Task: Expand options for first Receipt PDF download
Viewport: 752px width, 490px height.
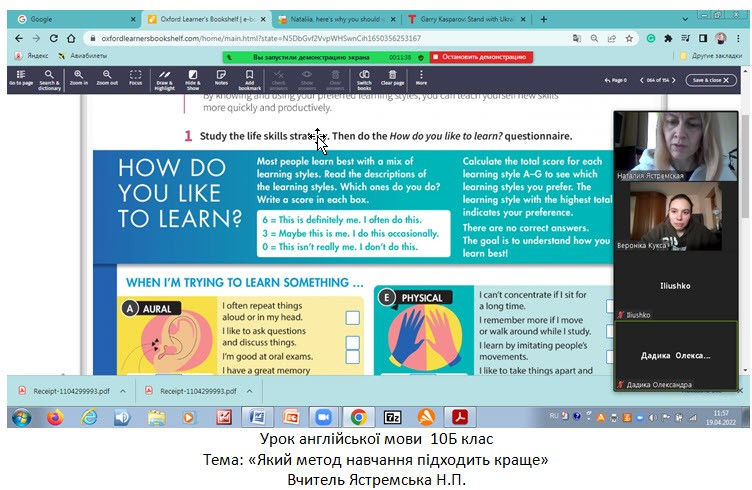Action: click(122, 391)
